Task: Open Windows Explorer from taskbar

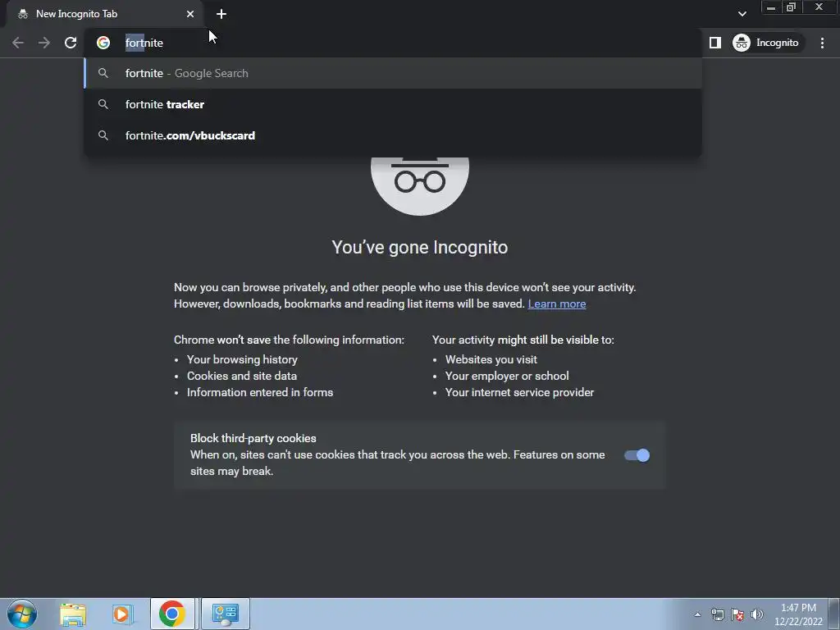Action: [x=73, y=614]
